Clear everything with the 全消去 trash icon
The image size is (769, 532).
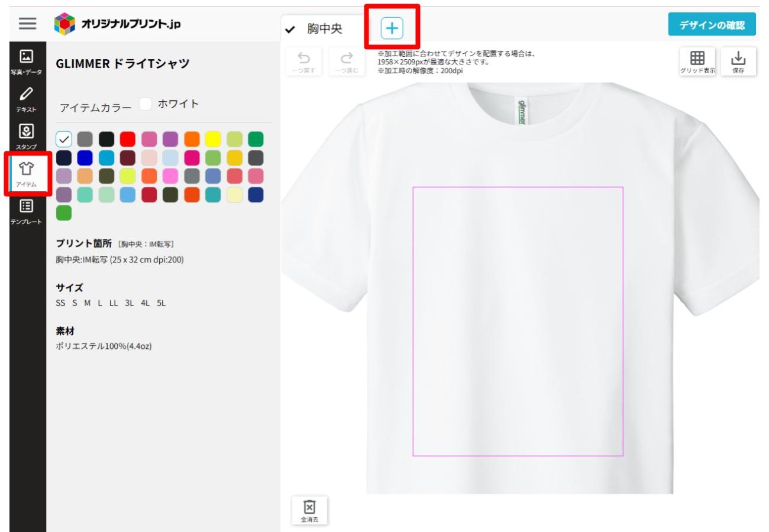pyautogui.click(x=310, y=511)
